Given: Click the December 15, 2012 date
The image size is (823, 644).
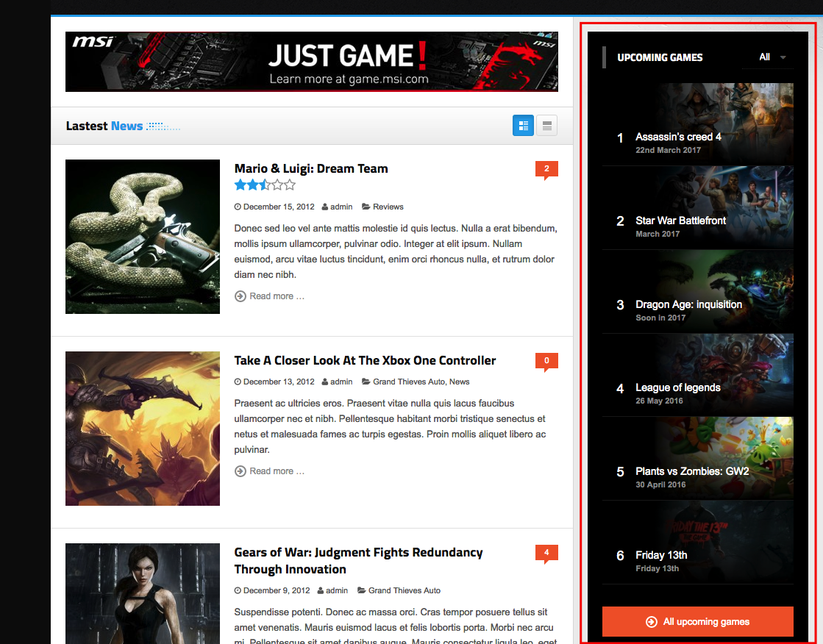Looking at the screenshot, I should (279, 207).
